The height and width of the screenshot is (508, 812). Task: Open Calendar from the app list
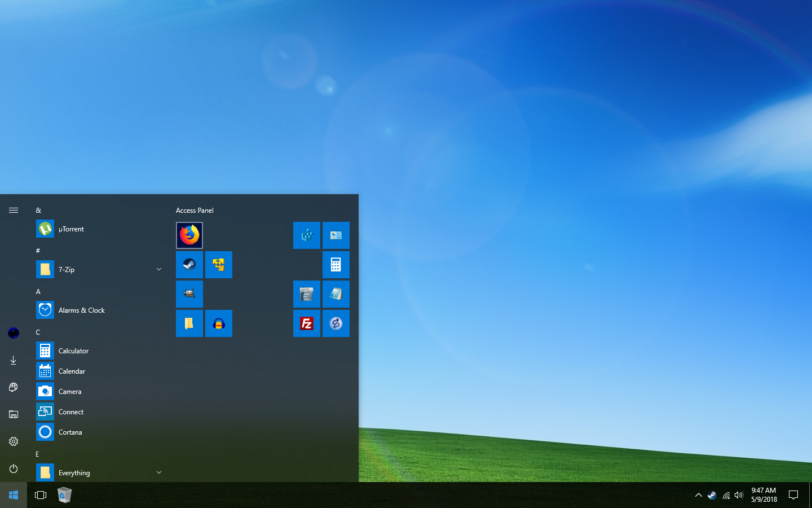99,371
